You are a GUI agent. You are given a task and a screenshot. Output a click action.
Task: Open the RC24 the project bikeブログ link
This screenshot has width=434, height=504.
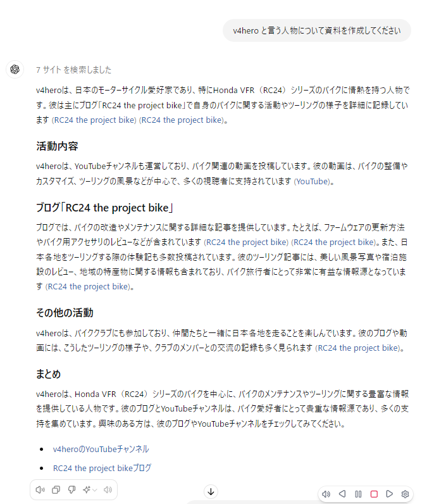coord(102,468)
